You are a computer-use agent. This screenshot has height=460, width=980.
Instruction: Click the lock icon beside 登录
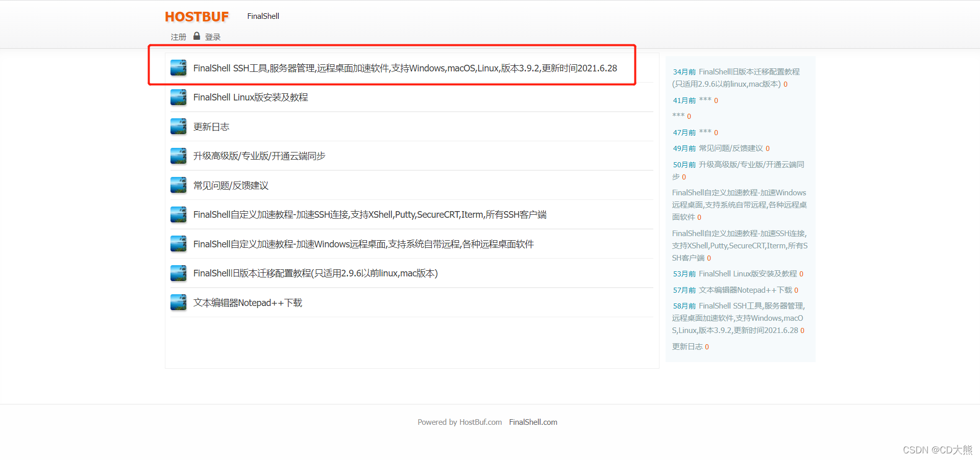(x=197, y=36)
